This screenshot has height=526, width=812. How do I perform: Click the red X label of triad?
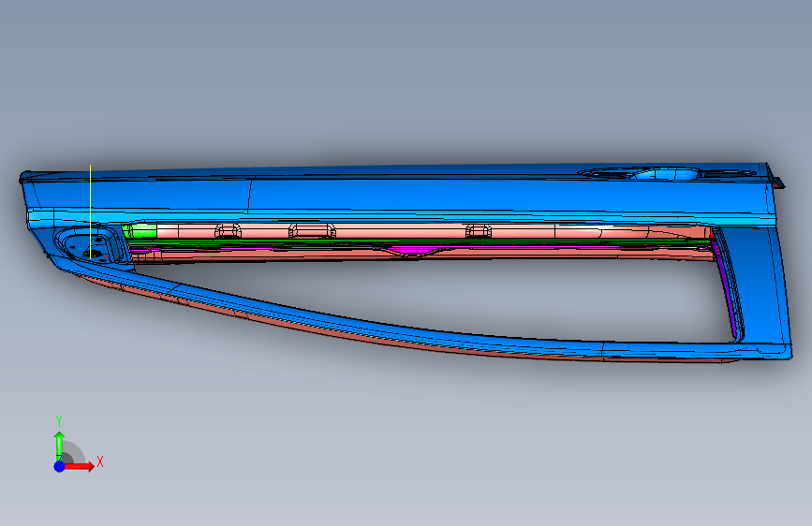point(100,461)
